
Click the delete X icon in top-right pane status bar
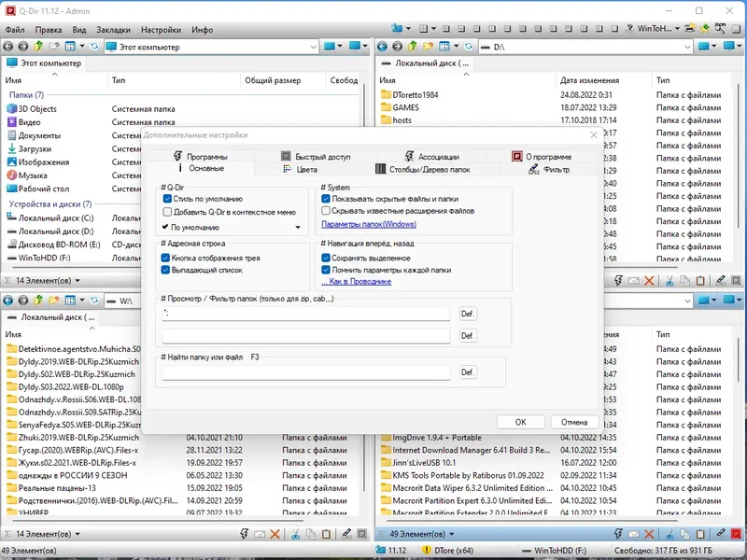click(649, 281)
